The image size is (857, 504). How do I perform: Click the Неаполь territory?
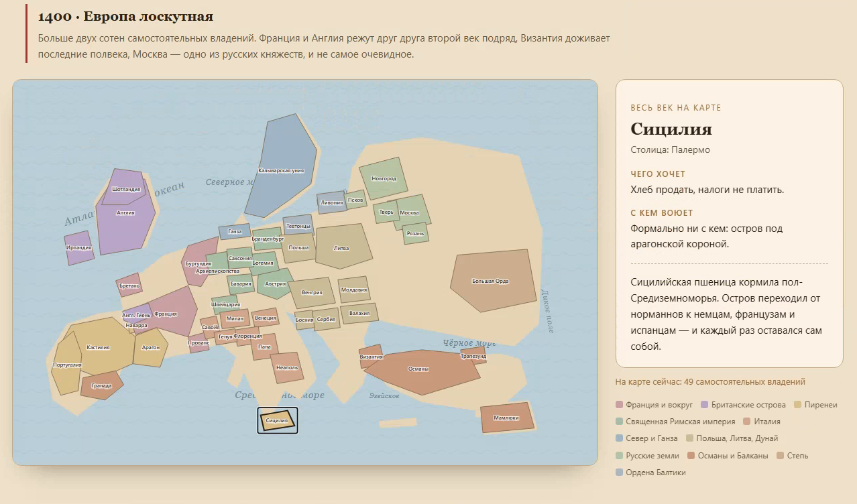[x=287, y=367]
